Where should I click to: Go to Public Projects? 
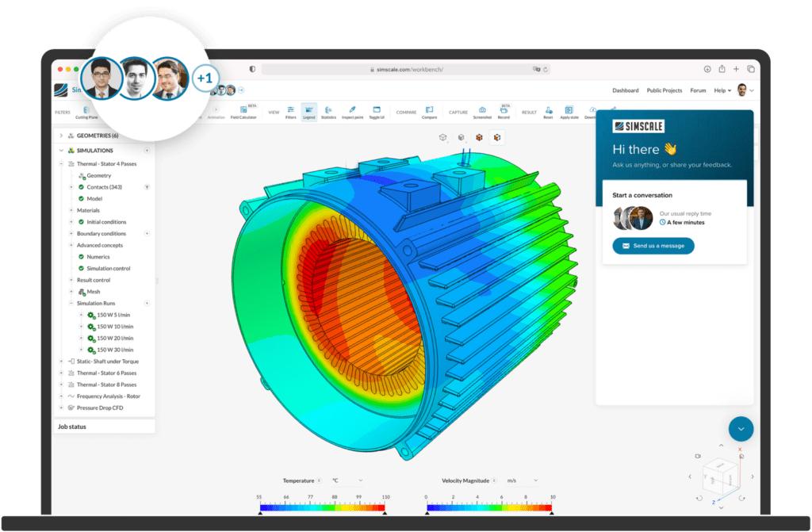666,90
